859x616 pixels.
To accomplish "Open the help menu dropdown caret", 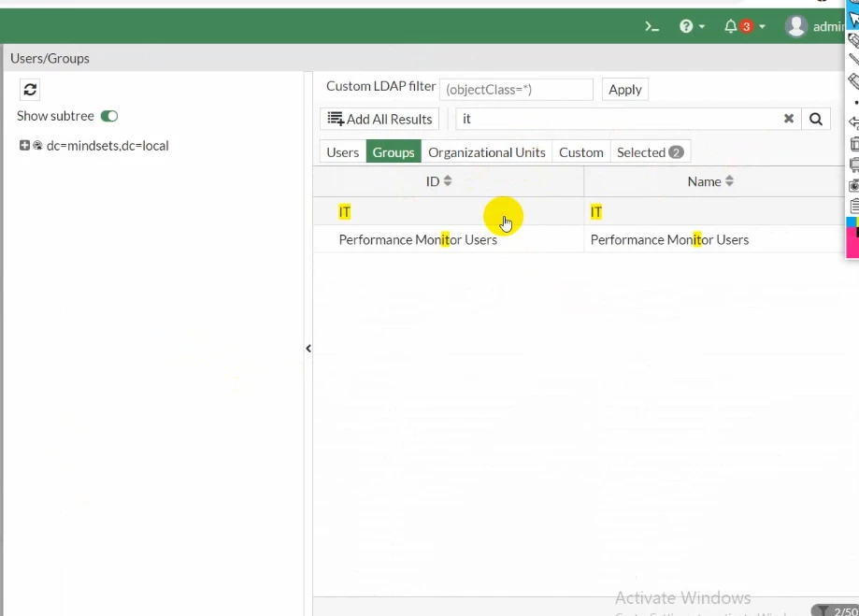I will pyautogui.click(x=702, y=26).
